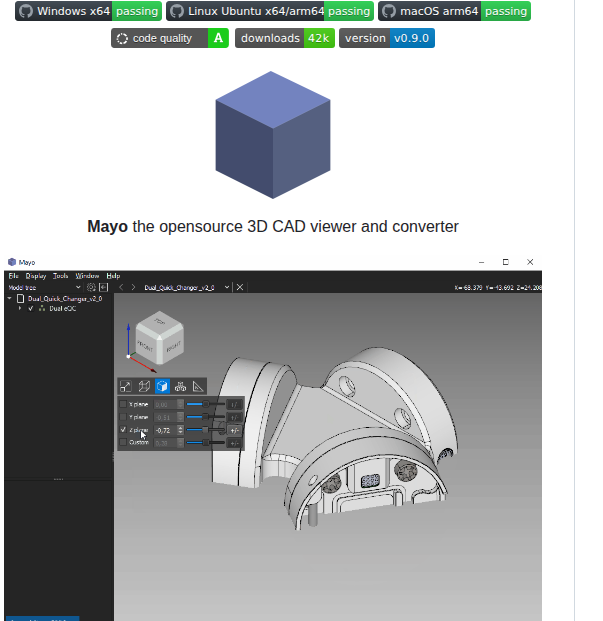603x621 pixels.
Task: Open the Linux Ubuntu x64/arm64 passing badge
Action: (x=270, y=11)
